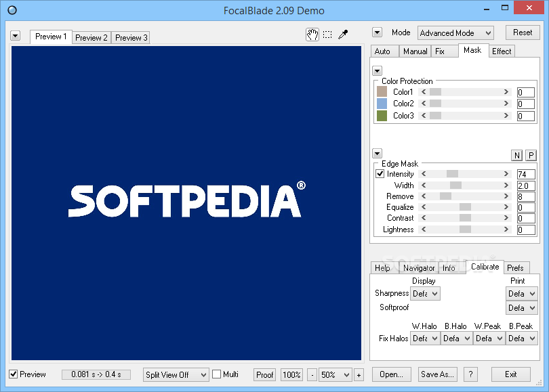Decrease Remove with left arrow
This screenshot has width=549, height=392.
click(424, 196)
